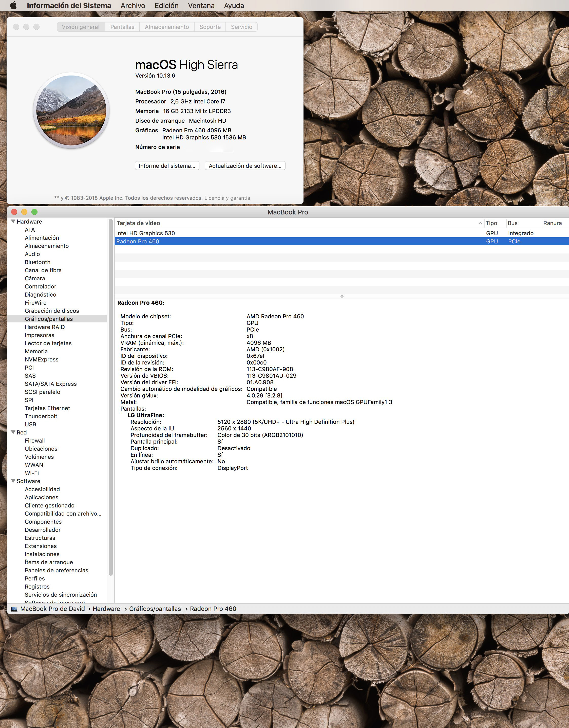Sort by Tarjeta de vídeo column arrow

pos(480,223)
